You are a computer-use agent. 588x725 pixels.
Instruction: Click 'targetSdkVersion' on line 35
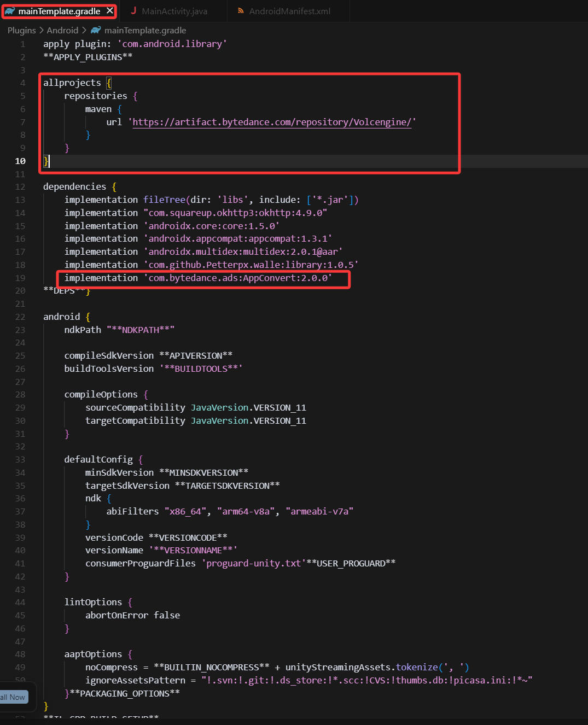127,486
